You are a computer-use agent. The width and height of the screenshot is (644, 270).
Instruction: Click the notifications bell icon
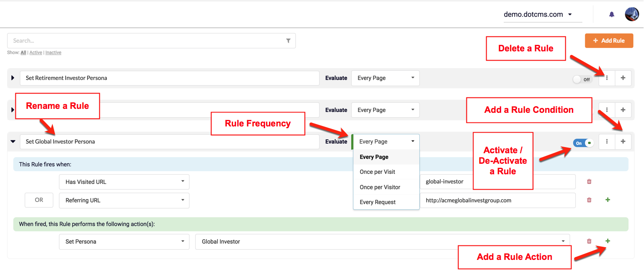click(x=611, y=14)
